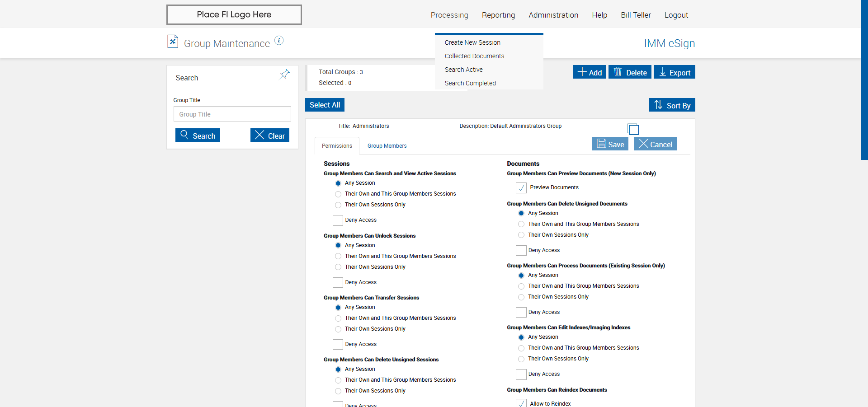
Task: Click the Group Maintenance document icon
Action: coord(173,42)
